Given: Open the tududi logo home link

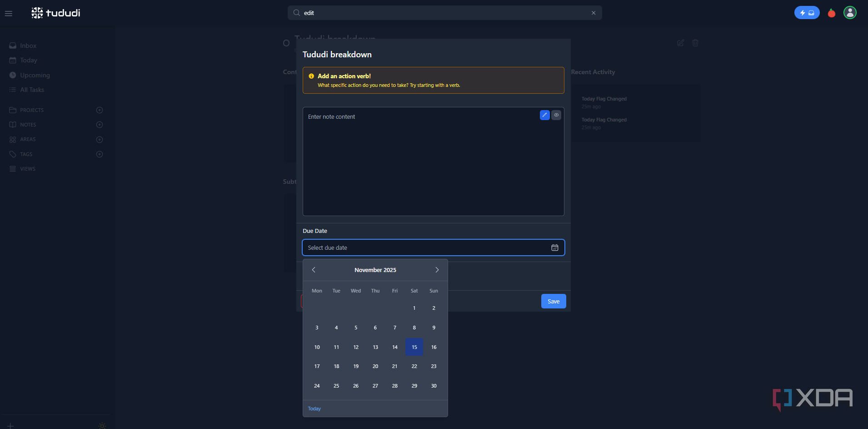Looking at the screenshot, I should (55, 13).
